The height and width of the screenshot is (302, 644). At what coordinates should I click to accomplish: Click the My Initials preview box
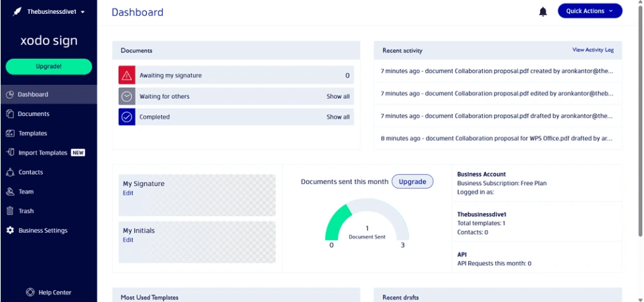[197, 242]
